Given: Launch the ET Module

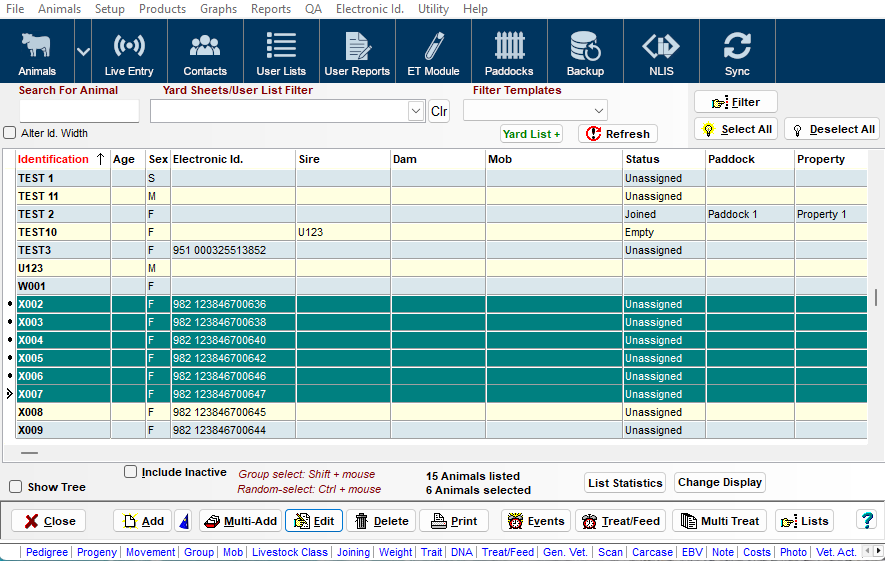Looking at the screenshot, I should (x=433, y=54).
